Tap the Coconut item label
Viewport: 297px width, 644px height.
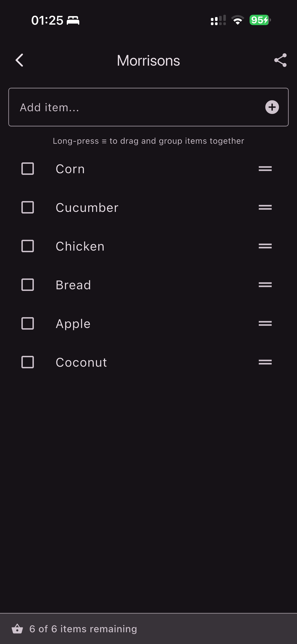(x=81, y=362)
